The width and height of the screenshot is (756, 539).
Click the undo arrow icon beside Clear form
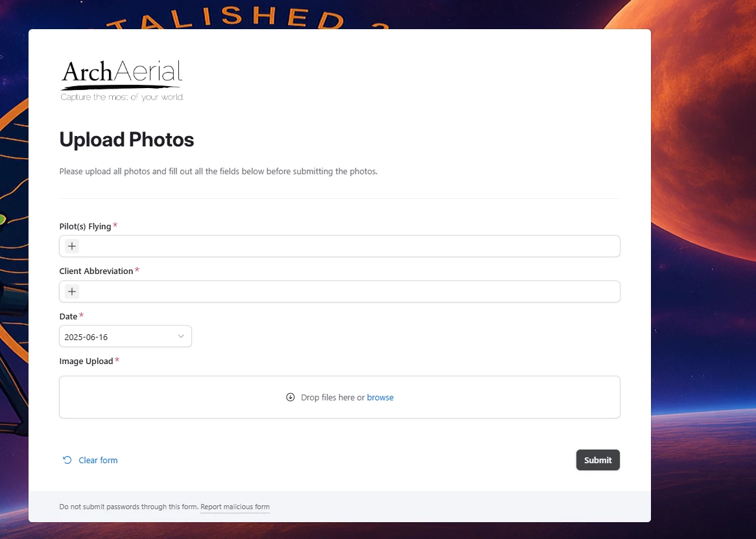pos(67,460)
